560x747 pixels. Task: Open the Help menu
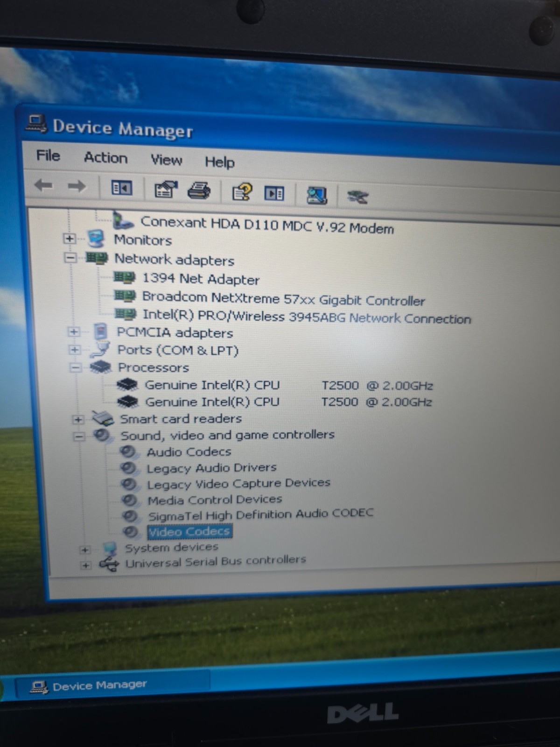tap(219, 162)
